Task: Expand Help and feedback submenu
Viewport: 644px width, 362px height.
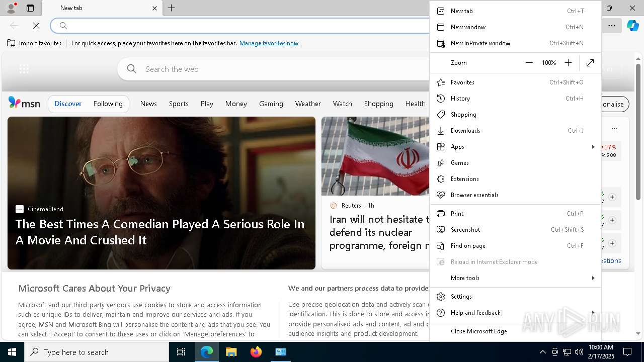Action: coord(515,313)
